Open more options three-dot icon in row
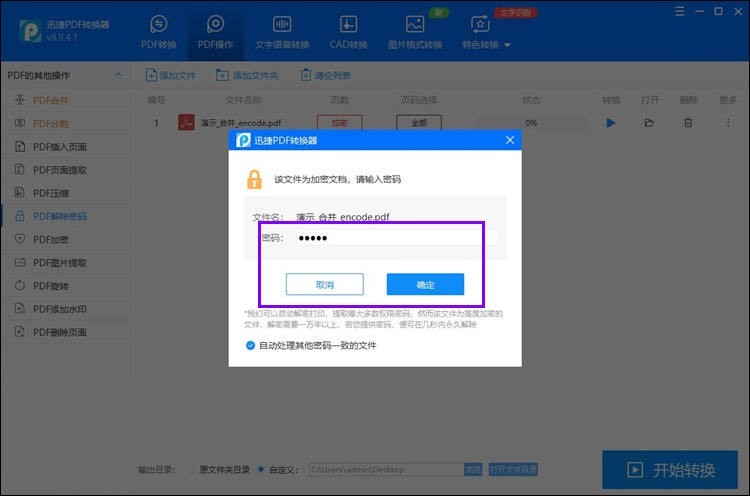The image size is (750, 496). click(x=728, y=123)
